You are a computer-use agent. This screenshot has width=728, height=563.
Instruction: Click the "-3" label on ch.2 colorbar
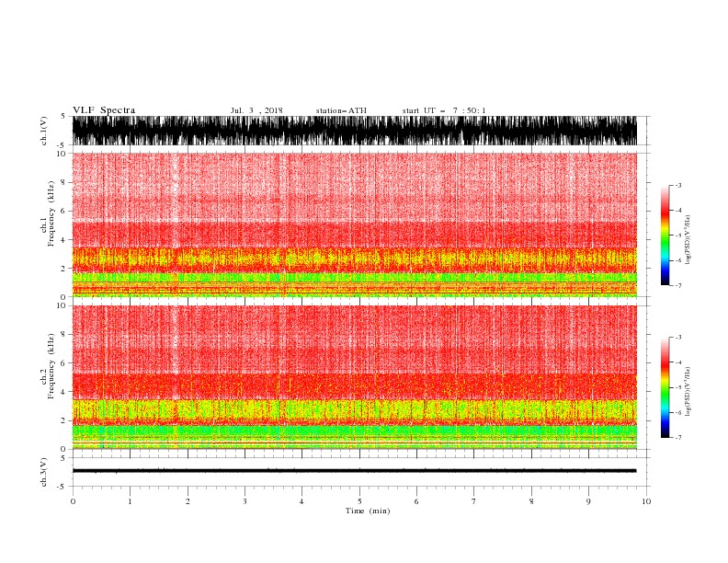[677, 338]
